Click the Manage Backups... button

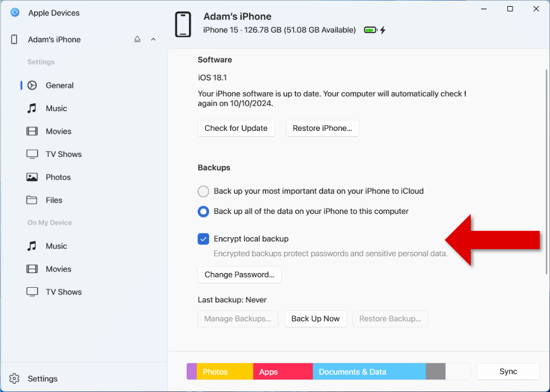coord(238,319)
